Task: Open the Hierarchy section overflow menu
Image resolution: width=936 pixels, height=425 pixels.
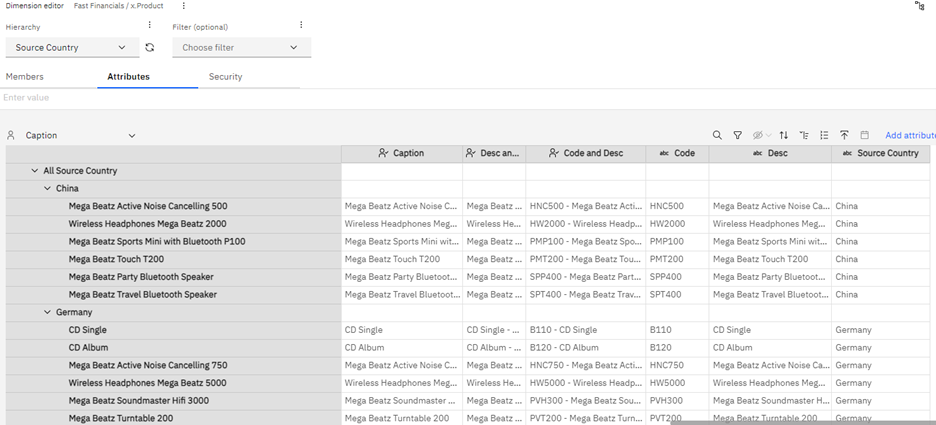Action: (x=150, y=25)
